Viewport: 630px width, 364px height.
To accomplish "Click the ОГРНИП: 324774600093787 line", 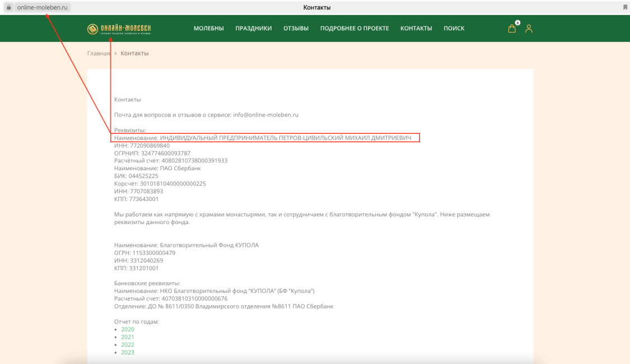I will coord(152,153).
